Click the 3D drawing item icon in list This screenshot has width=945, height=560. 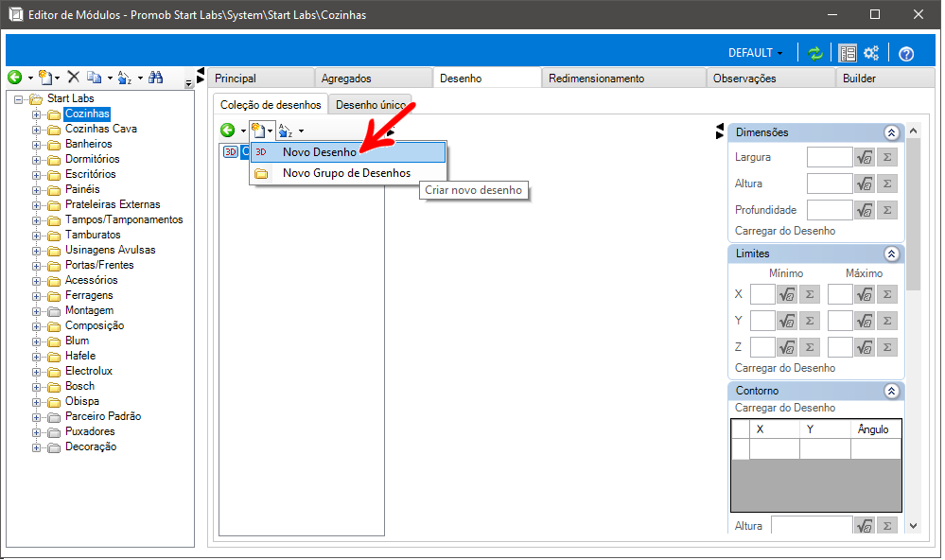click(x=230, y=152)
